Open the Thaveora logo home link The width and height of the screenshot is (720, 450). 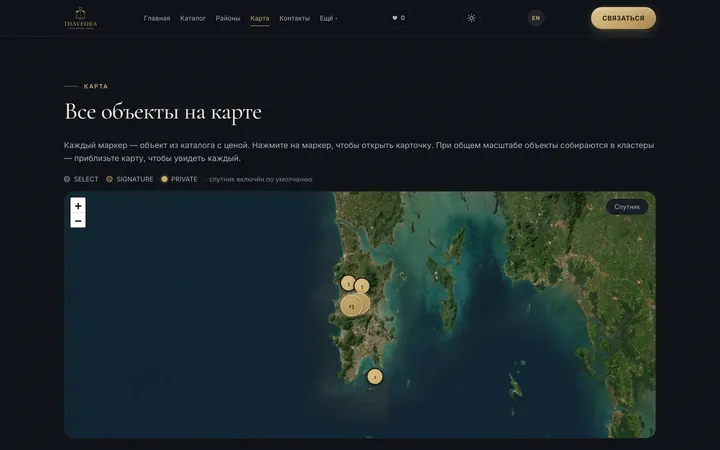click(x=80, y=18)
